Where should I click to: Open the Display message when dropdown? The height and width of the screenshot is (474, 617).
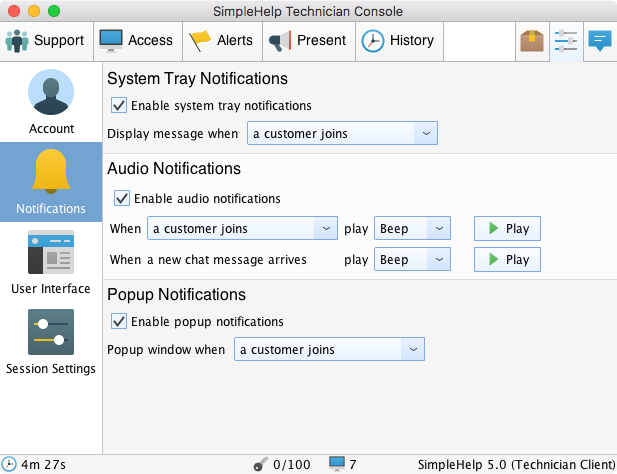coord(342,133)
